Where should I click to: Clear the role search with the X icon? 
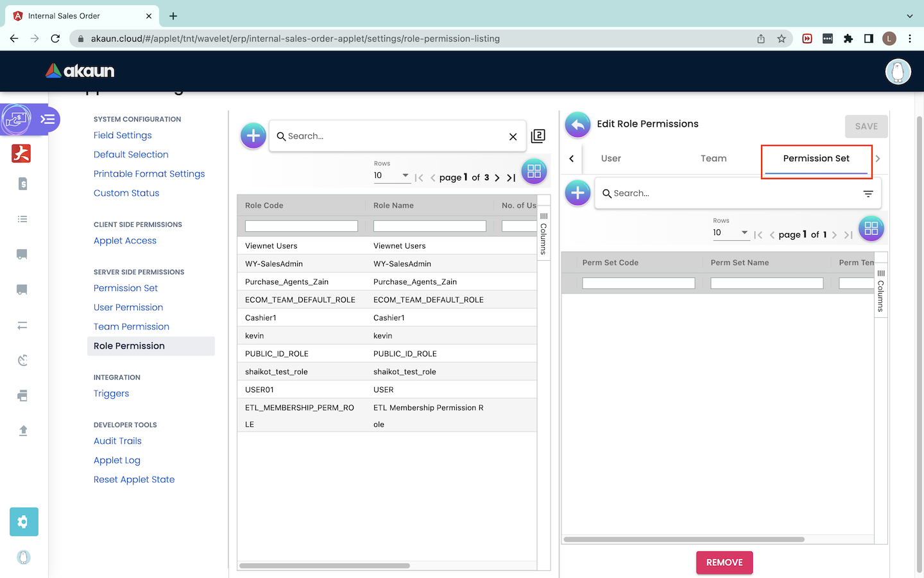coord(513,136)
